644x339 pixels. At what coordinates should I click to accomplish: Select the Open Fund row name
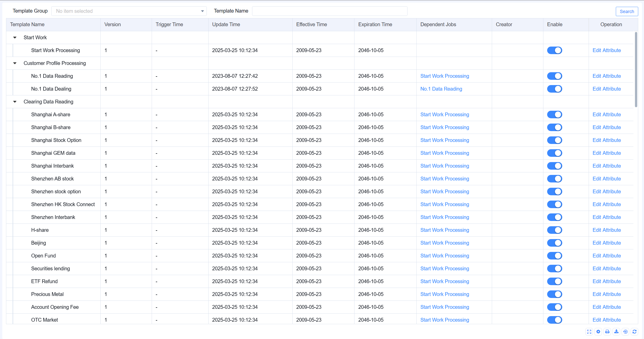click(x=43, y=256)
